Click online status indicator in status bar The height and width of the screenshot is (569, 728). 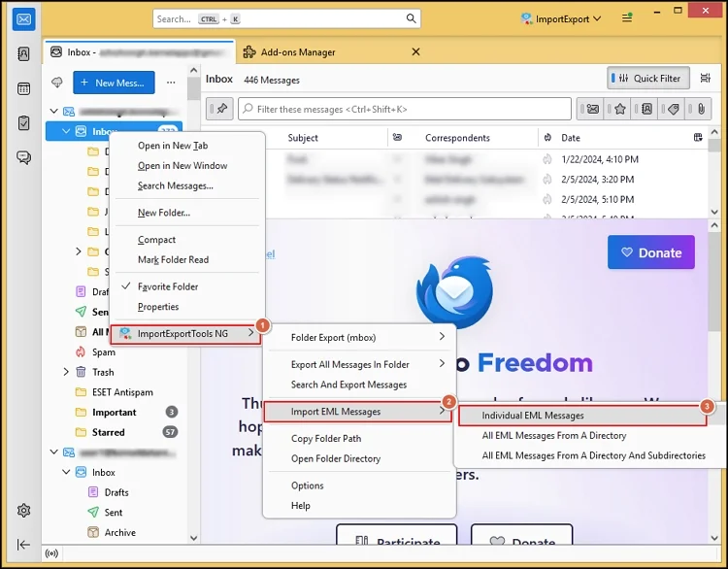(x=51, y=553)
